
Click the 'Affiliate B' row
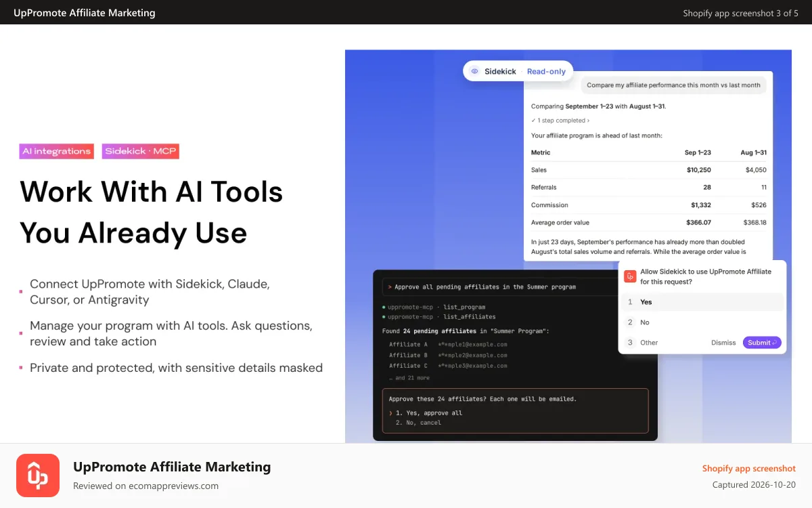tap(448, 355)
